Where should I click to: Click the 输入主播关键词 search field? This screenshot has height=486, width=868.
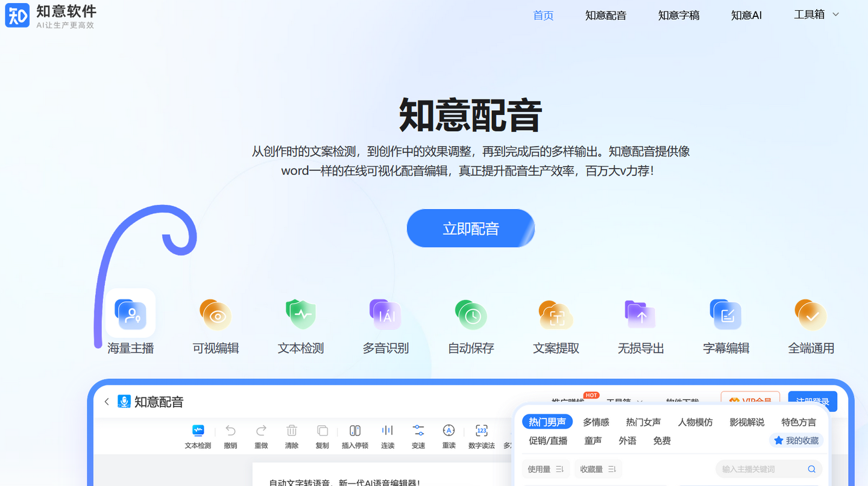pyautogui.click(x=769, y=469)
